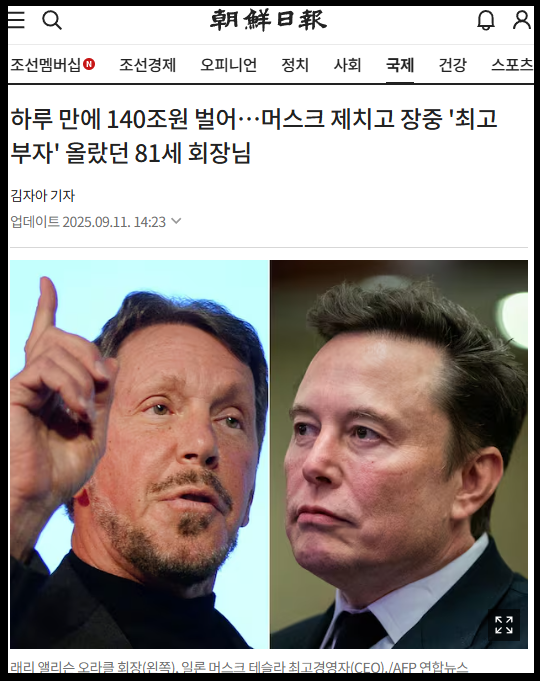
Task: Click the red N badge by 조선멤버십
Action: (x=89, y=64)
